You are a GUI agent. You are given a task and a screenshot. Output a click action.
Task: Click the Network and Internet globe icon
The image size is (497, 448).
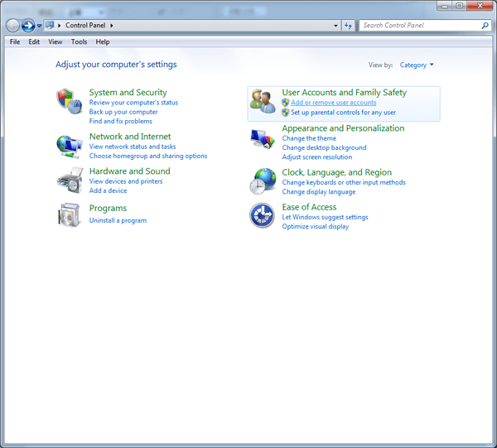coord(69,147)
